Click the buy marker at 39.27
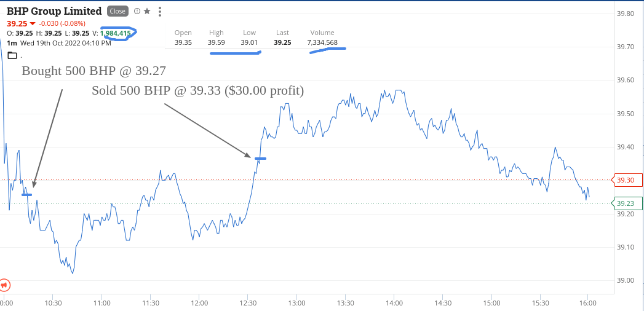This screenshot has height=311, width=644. click(26, 194)
